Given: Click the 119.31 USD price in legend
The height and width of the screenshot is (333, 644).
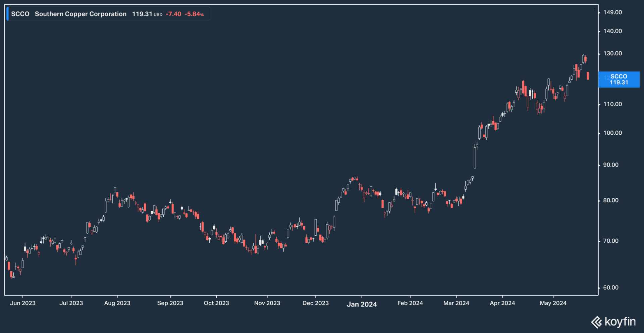Looking at the screenshot, I should [147, 14].
